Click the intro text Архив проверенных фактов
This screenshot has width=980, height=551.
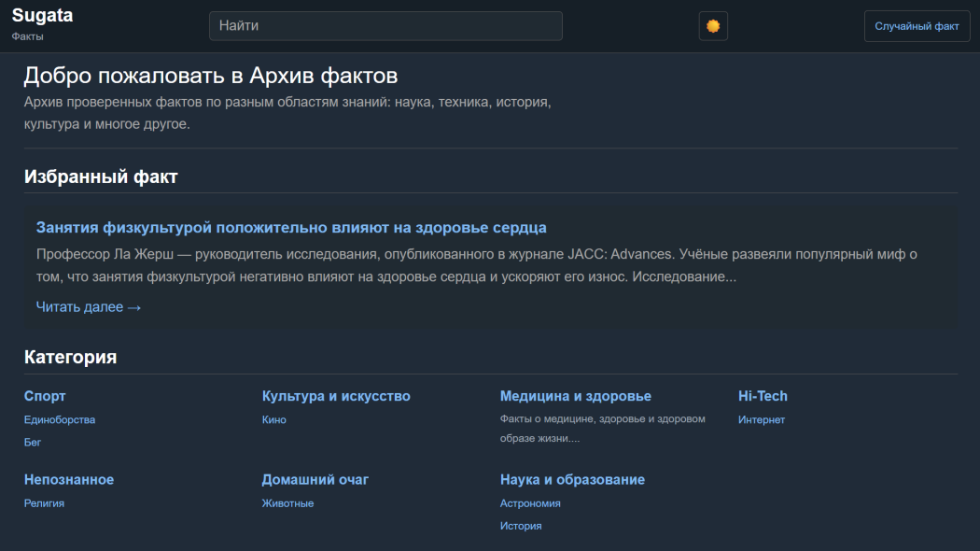[287, 113]
